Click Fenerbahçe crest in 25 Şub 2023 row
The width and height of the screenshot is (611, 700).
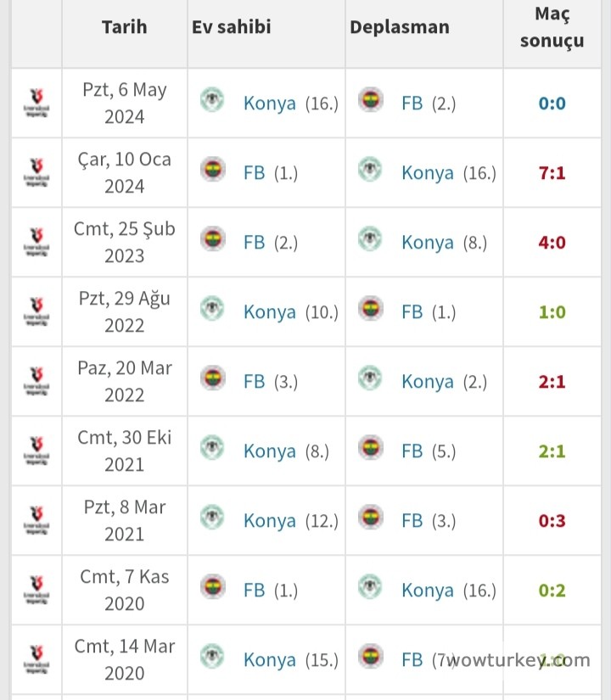coord(212,240)
